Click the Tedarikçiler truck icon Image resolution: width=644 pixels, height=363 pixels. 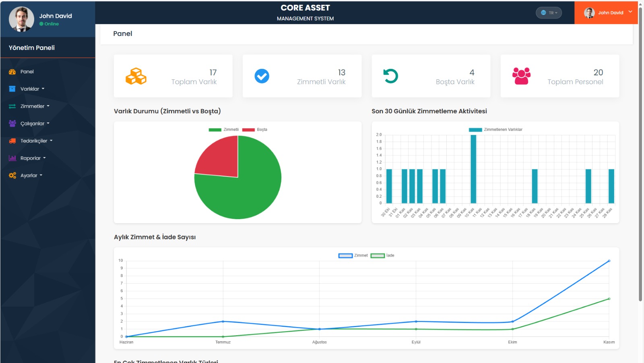pos(12,141)
